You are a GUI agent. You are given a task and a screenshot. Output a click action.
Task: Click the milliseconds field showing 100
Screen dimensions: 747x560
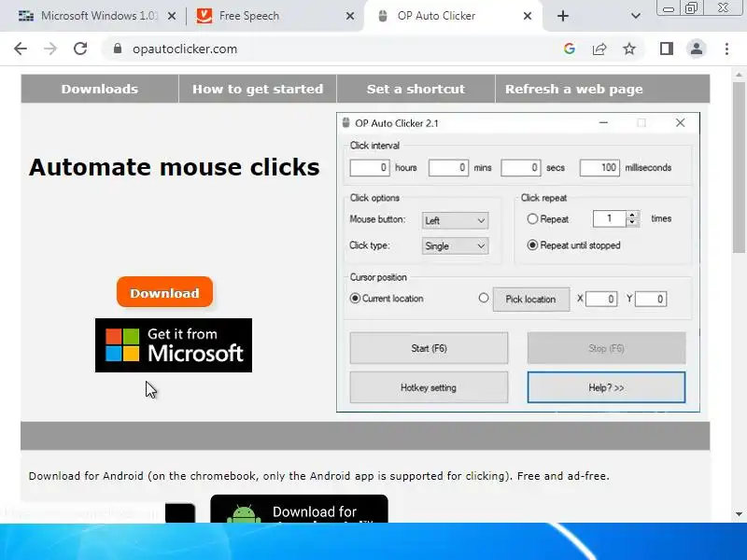[x=599, y=168]
